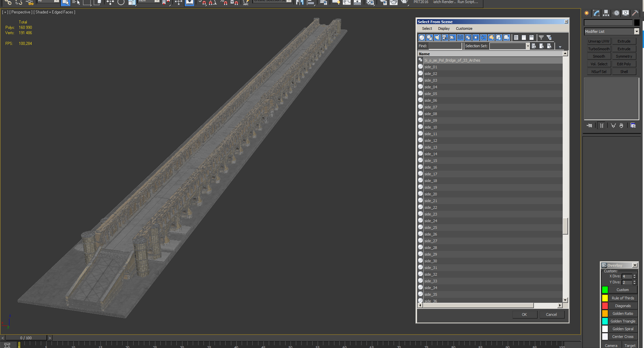Open the Display menu in dialog
Image resolution: width=644 pixels, height=348 pixels.
point(444,29)
